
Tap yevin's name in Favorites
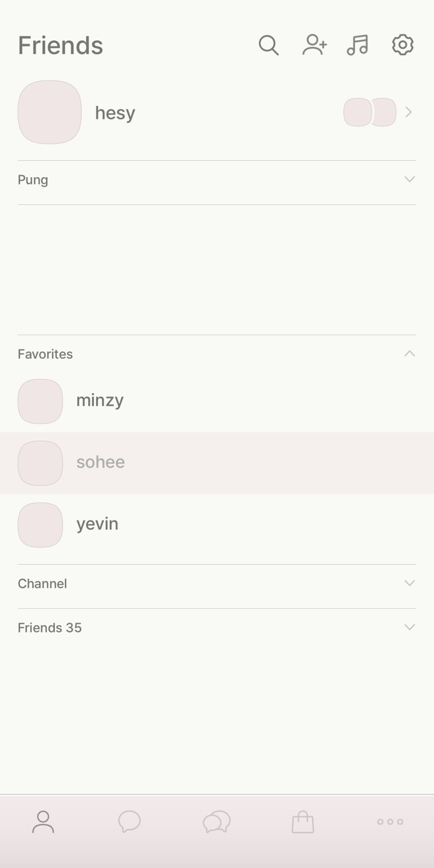[x=97, y=524]
